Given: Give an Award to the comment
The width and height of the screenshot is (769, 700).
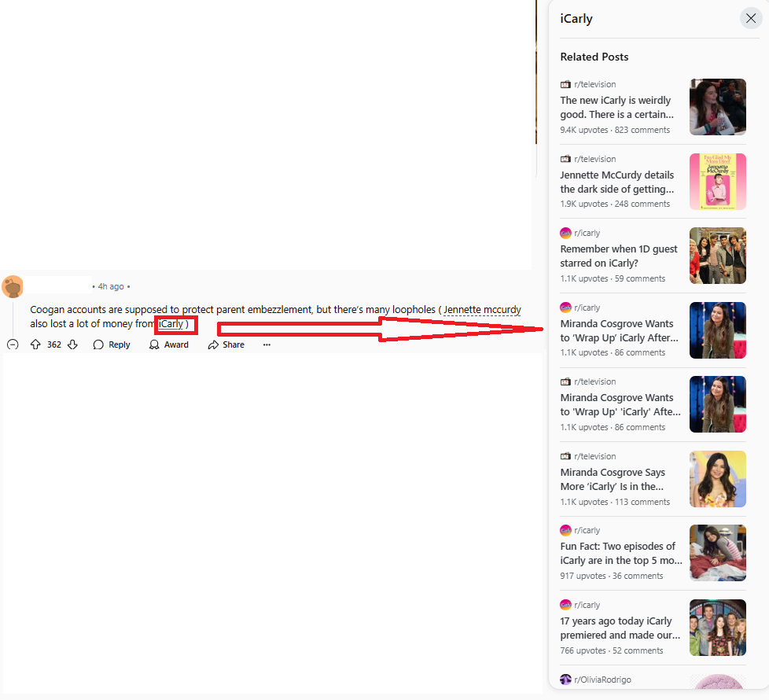Looking at the screenshot, I should (x=169, y=344).
